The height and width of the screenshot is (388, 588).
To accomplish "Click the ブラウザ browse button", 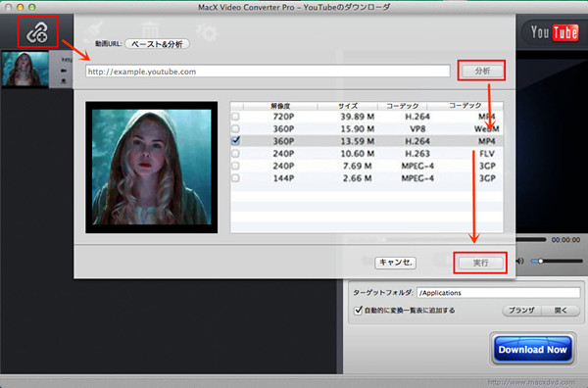I will point(521,311).
